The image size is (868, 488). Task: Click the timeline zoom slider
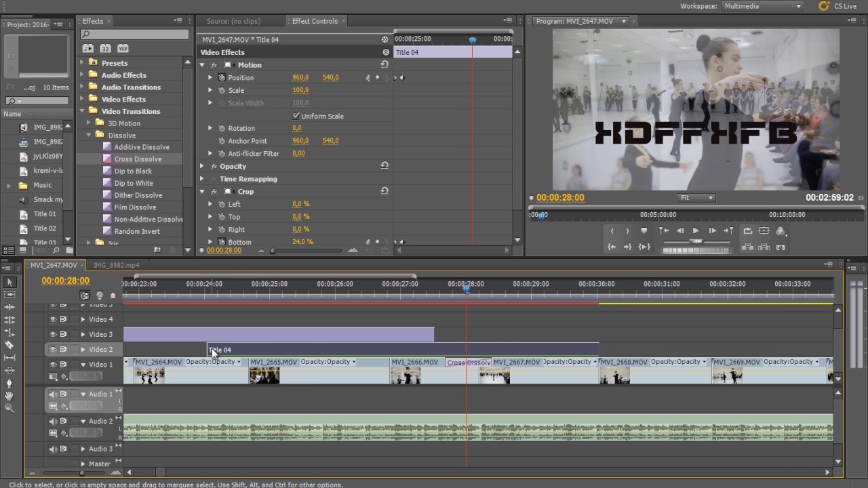[x=81, y=472]
